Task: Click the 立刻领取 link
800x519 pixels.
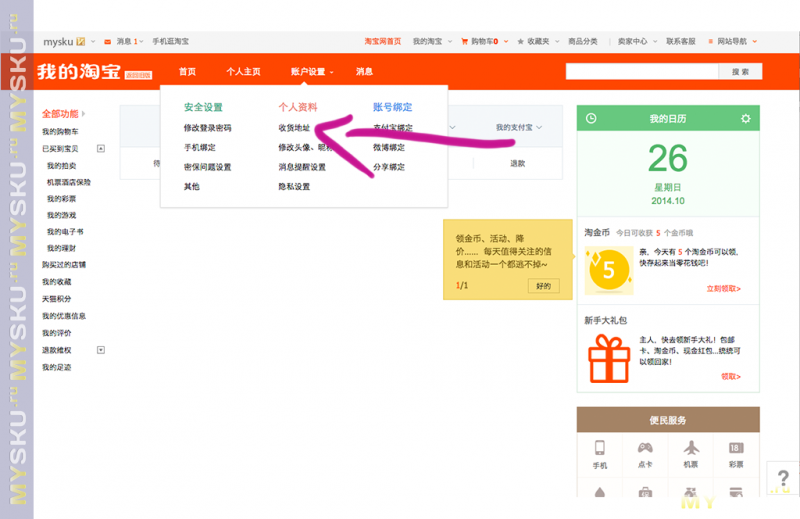Action: 723,288
